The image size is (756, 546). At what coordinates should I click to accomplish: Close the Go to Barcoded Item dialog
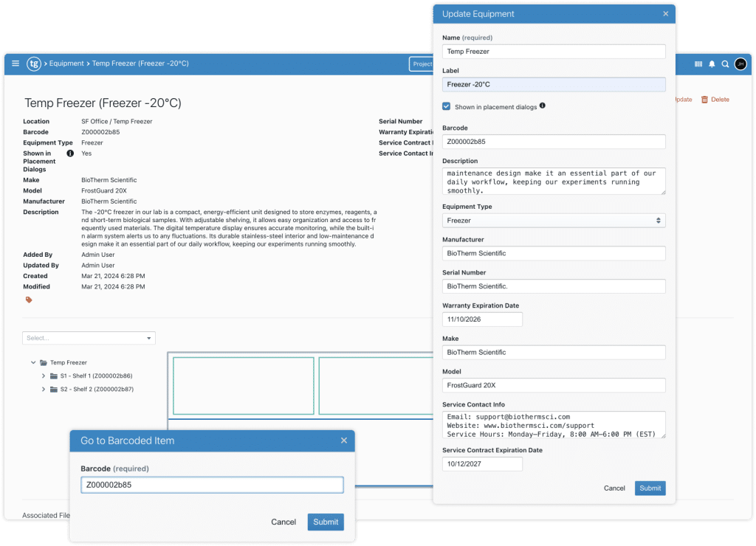click(x=343, y=440)
